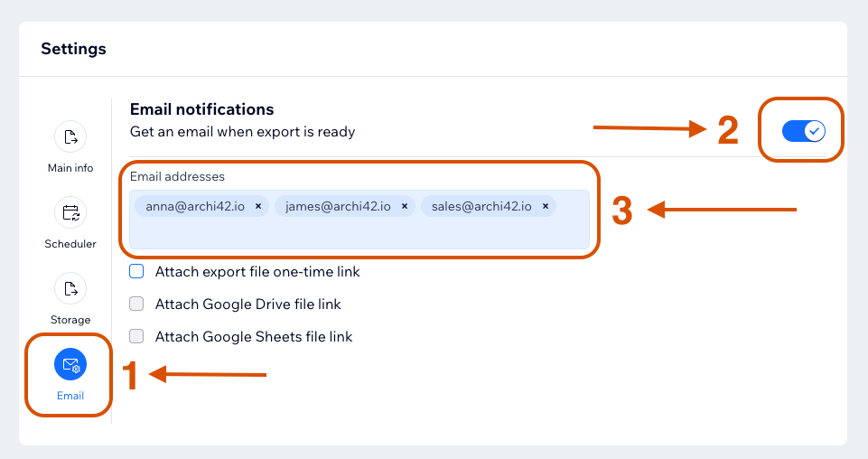Click the Main info label

pyautogui.click(x=70, y=168)
